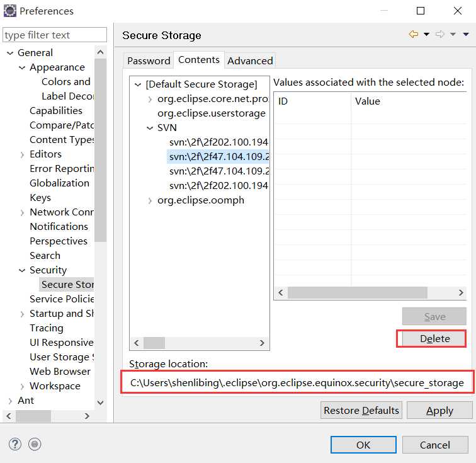Open the Advanced tab
This screenshot has width=476, height=463.
point(250,60)
